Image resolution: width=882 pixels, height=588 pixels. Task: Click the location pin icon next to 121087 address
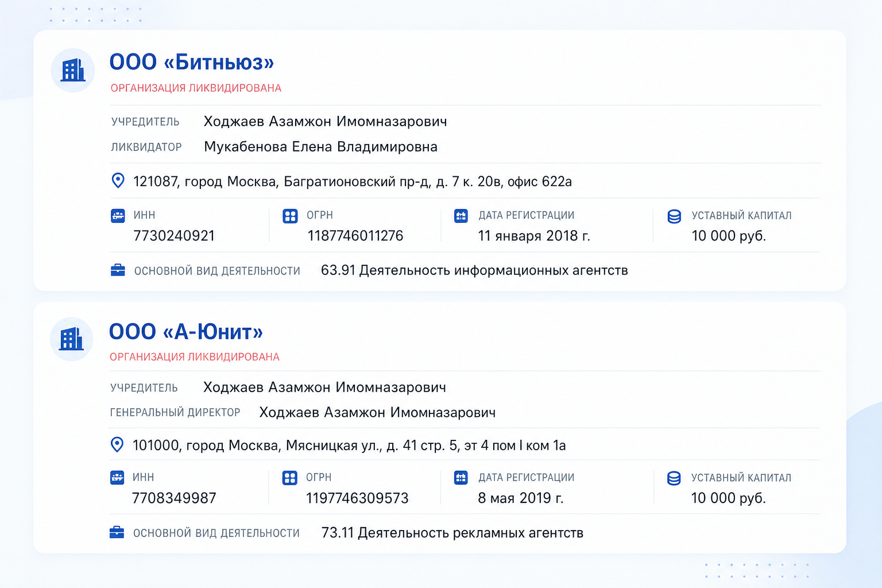coord(118,181)
